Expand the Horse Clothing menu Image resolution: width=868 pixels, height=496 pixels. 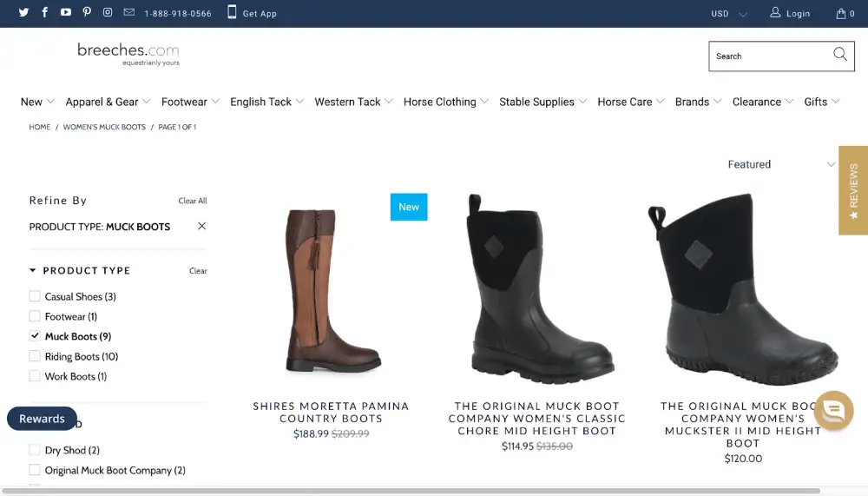[x=446, y=102]
